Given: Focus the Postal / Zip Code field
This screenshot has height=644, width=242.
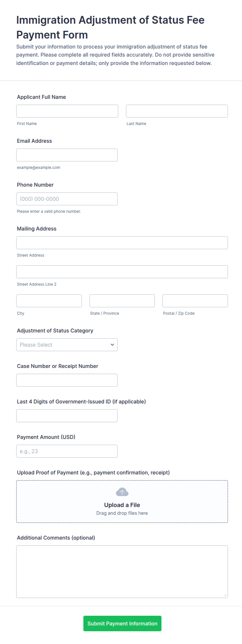Looking at the screenshot, I should coord(195,301).
